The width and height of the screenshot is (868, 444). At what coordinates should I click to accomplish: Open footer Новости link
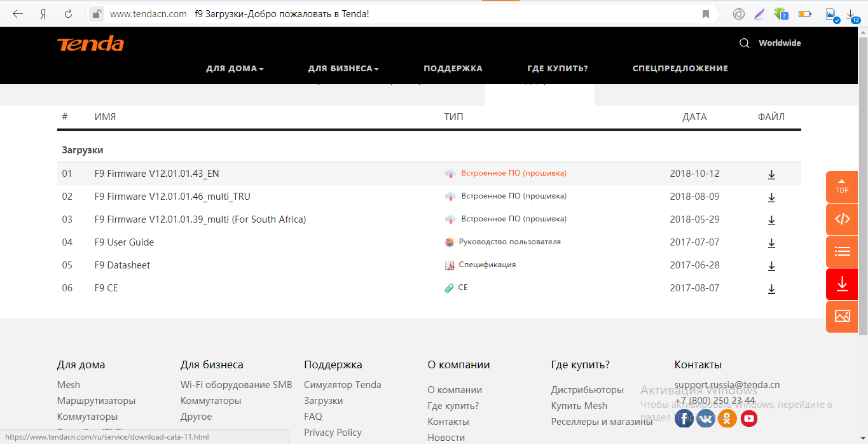pos(446,438)
